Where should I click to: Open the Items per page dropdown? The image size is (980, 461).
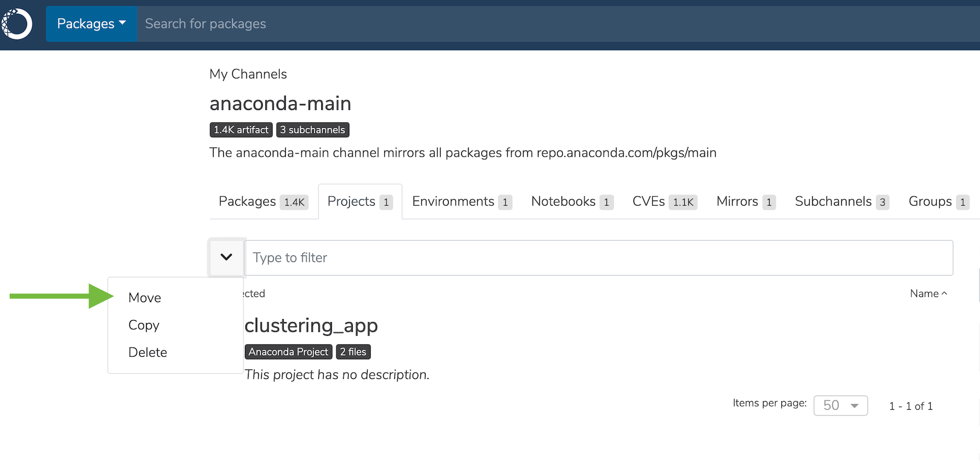pos(841,406)
